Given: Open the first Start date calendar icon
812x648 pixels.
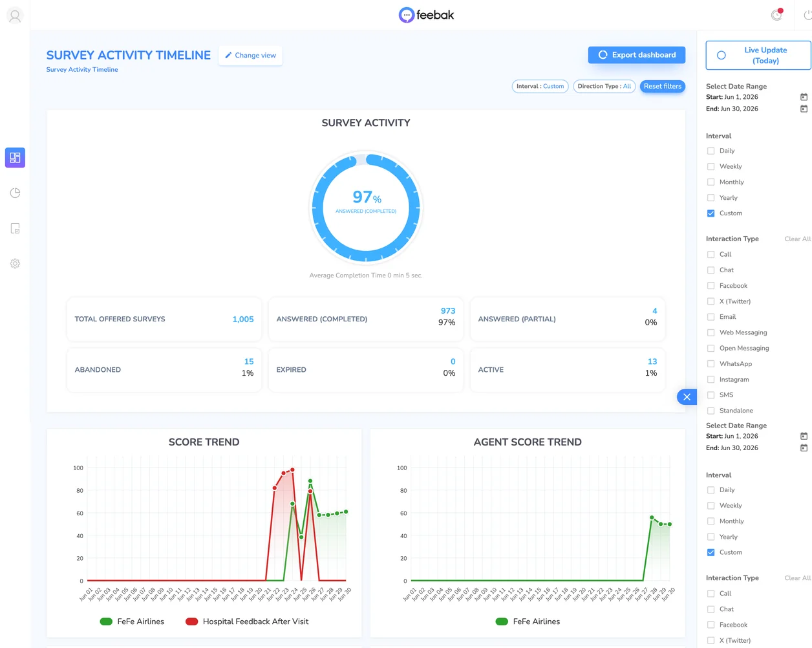Looking at the screenshot, I should click(804, 97).
